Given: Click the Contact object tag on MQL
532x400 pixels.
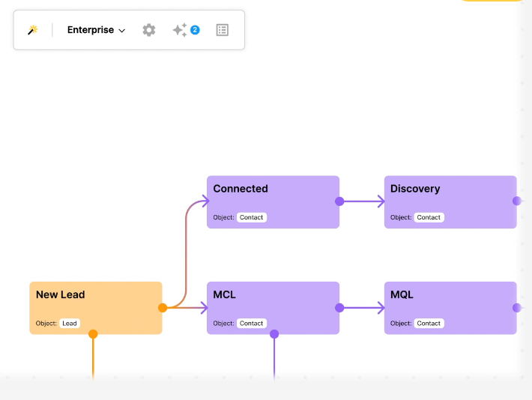Looking at the screenshot, I should point(429,324).
